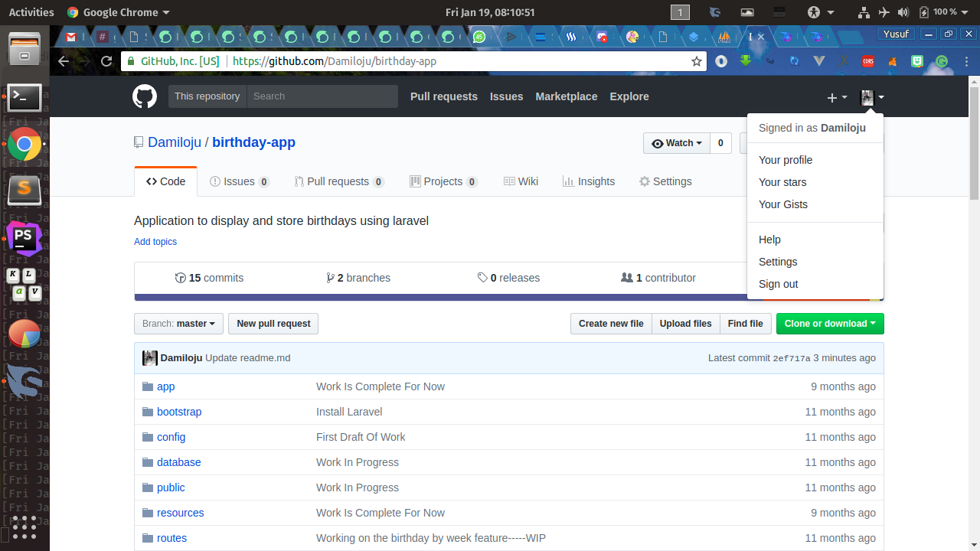Image resolution: width=980 pixels, height=551 pixels.
Task: Open the system battery status menu
Action: [x=943, y=12]
